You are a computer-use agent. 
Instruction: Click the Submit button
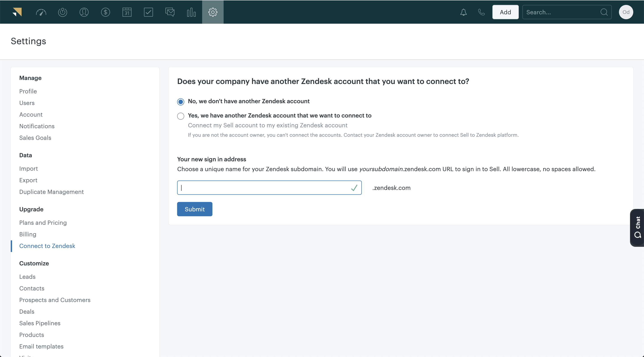click(x=195, y=209)
